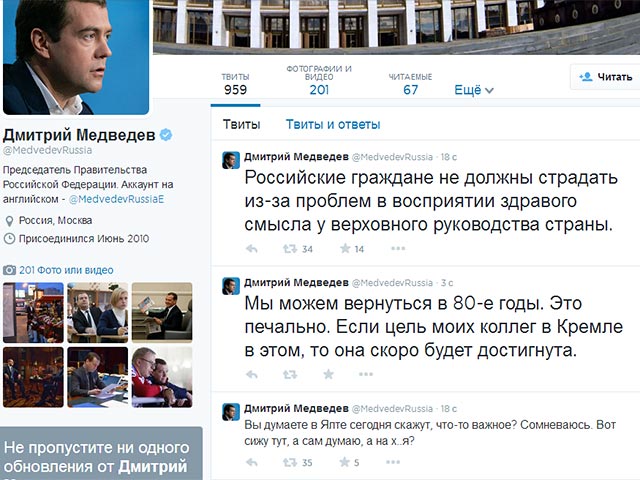Open the ФОТОГРАФИИ И ВИДЕО 201 counter

(319, 80)
